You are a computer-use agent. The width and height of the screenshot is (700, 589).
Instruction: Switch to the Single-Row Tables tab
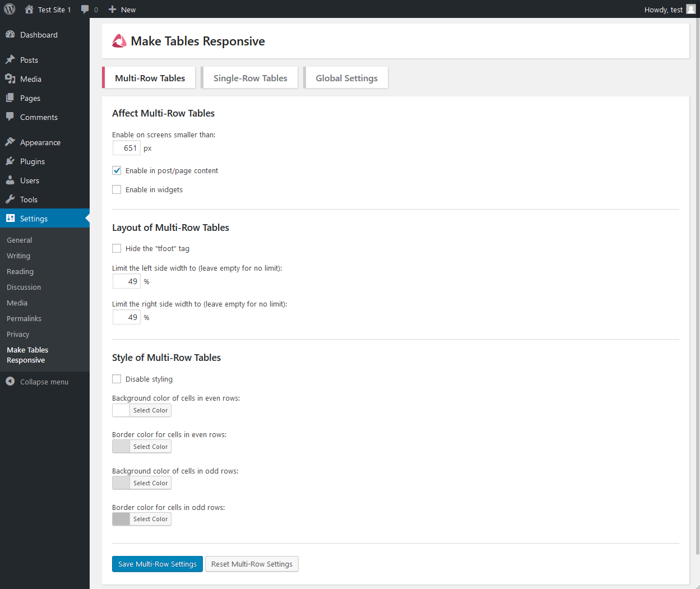point(249,77)
